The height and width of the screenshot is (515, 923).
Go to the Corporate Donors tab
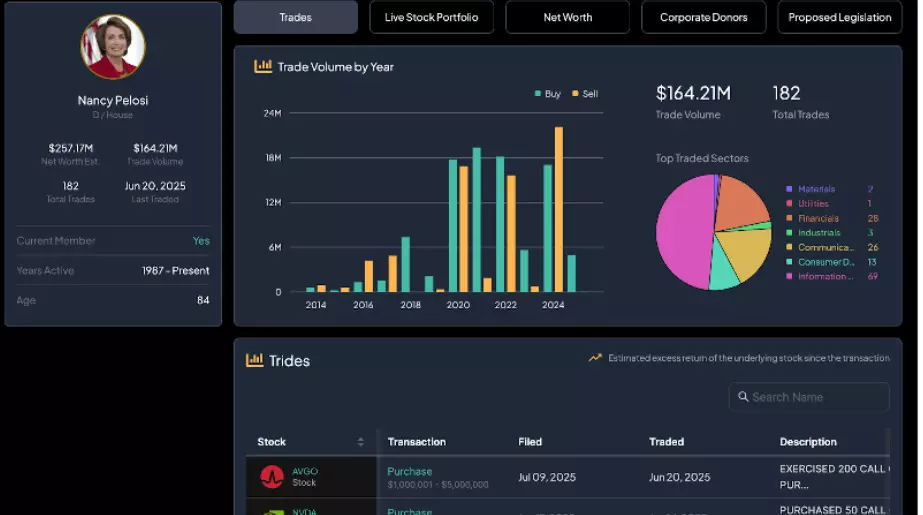[703, 18]
